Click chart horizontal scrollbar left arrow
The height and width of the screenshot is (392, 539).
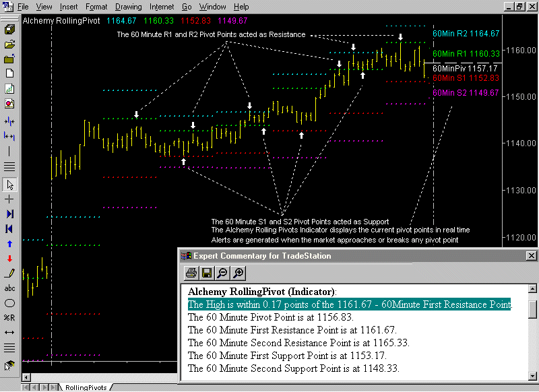[x=26, y=377]
